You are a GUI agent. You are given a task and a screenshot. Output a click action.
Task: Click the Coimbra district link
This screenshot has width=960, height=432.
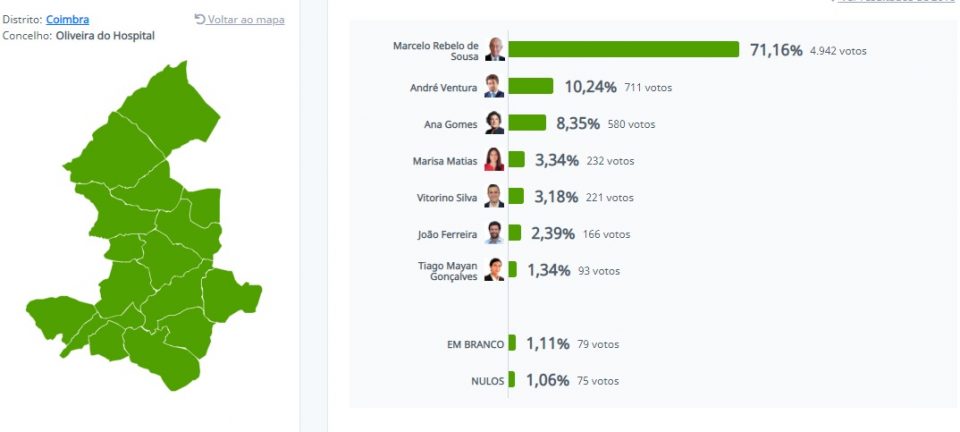click(x=67, y=19)
